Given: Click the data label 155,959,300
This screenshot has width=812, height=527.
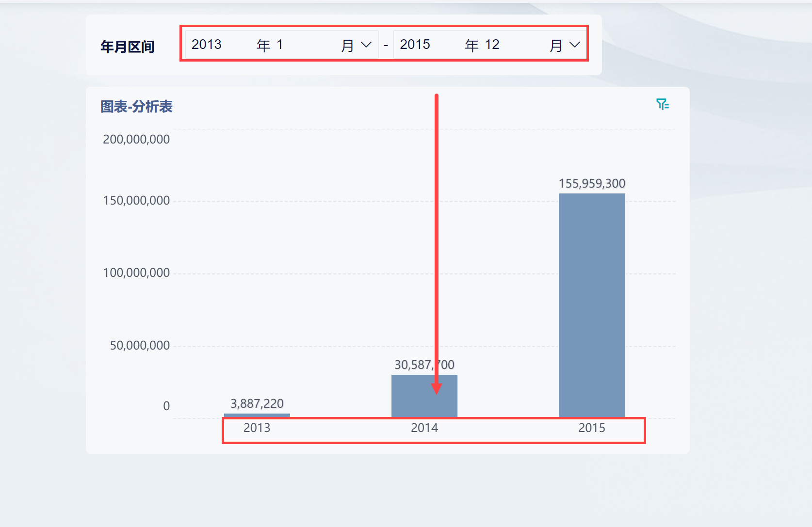Looking at the screenshot, I should click(592, 183).
